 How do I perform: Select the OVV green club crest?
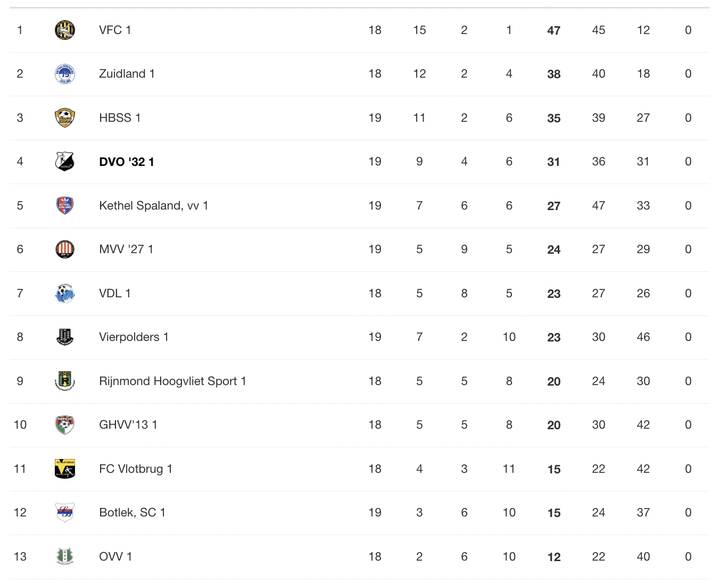(65, 556)
